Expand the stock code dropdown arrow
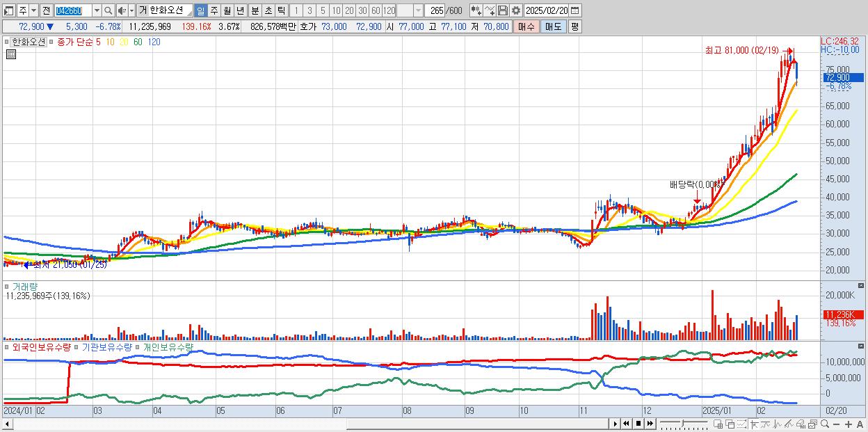868x432 pixels. [x=97, y=10]
